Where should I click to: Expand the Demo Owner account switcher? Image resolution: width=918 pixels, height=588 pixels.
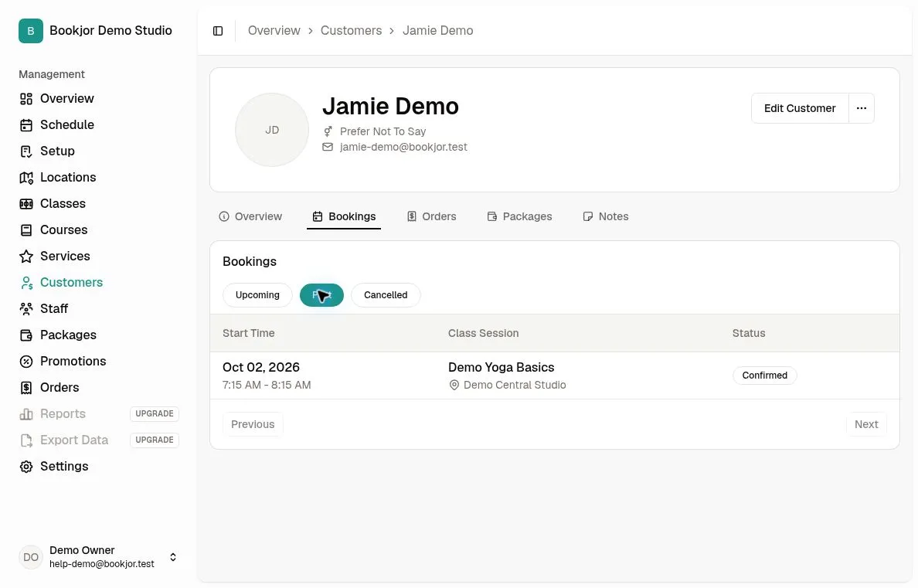click(x=173, y=557)
